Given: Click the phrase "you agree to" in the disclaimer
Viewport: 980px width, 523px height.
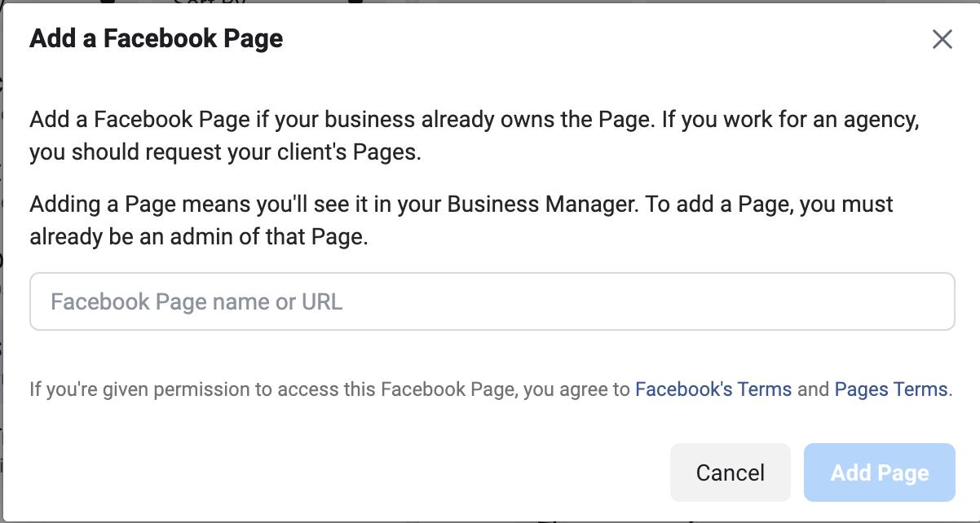Looking at the screenshot, I should [577, 389].
